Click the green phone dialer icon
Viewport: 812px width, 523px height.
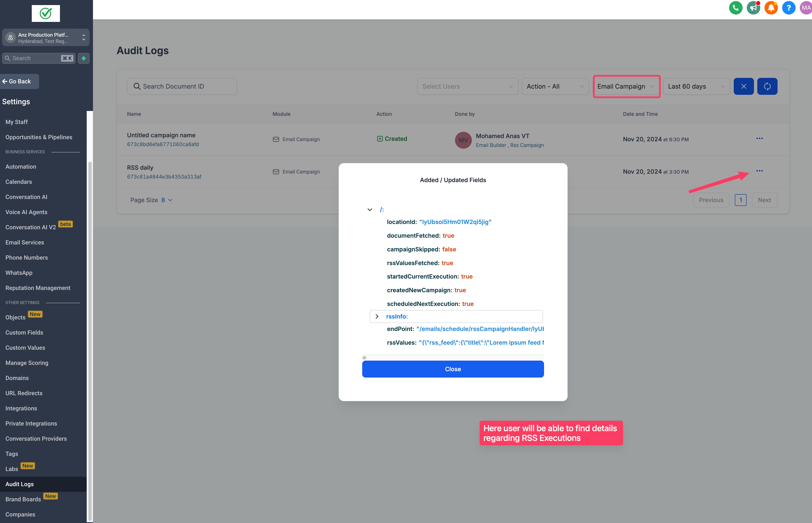pos(736,8)
